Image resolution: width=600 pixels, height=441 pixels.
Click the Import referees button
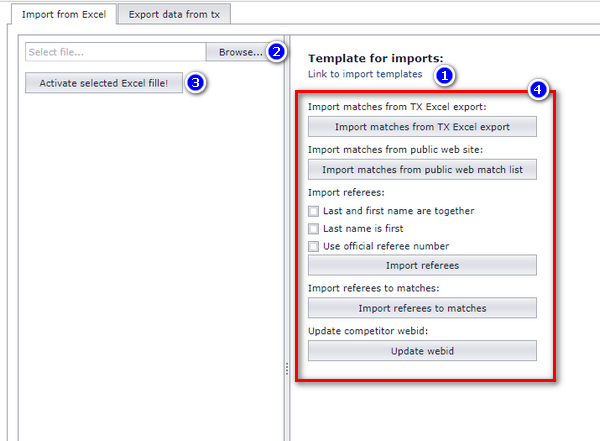point(422,265)
